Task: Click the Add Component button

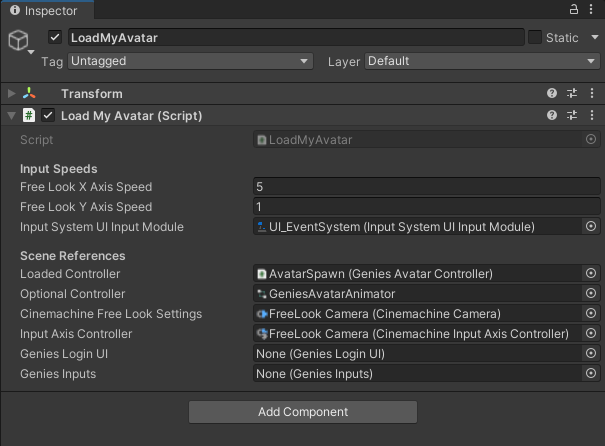Action: pyautogui.click(x=303, y=412)
